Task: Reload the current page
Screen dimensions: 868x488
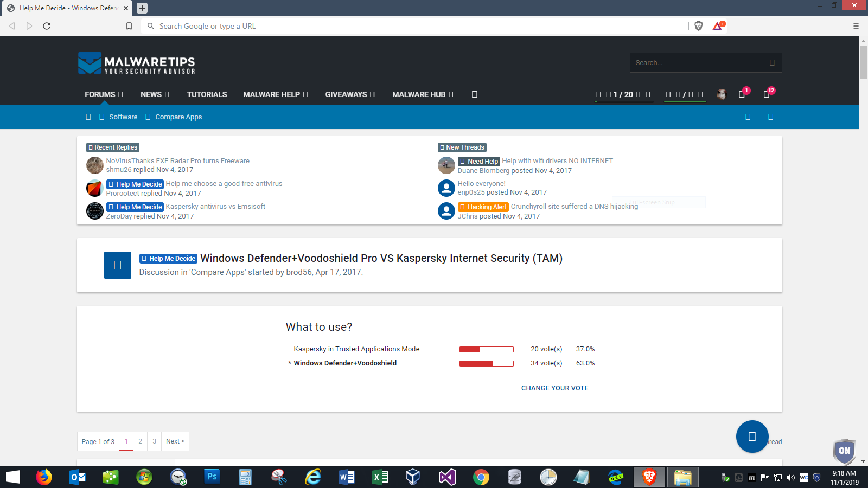Action: pyautogui.click(x=47, y=26)
